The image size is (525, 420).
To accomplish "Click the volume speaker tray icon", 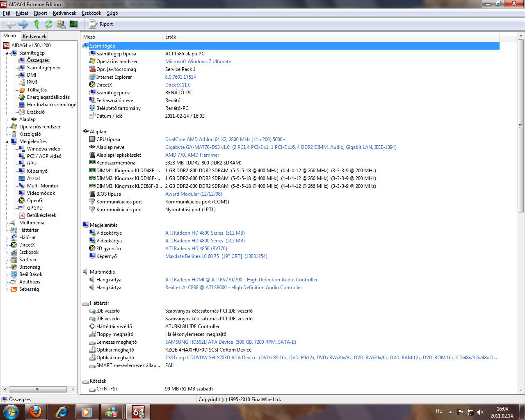I will click(480, 412).
